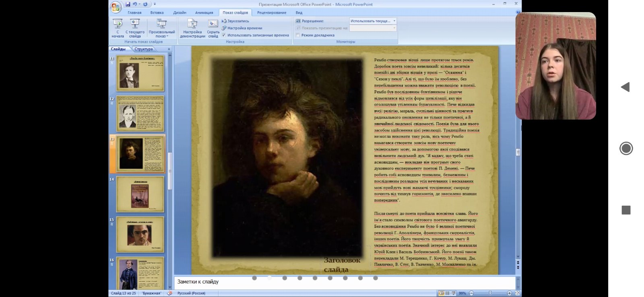Image resolution: width=644 pixels, height=297 pixels.
Task: Select slide 12 thumbnail
Action: click(140, 113)
